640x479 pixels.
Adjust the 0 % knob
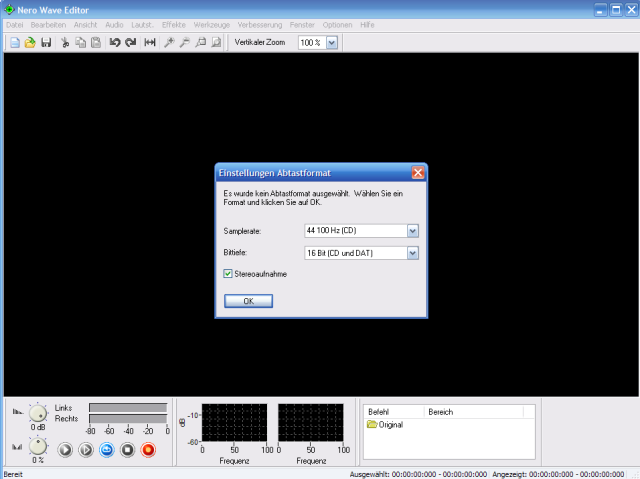[x=38, y=446]
